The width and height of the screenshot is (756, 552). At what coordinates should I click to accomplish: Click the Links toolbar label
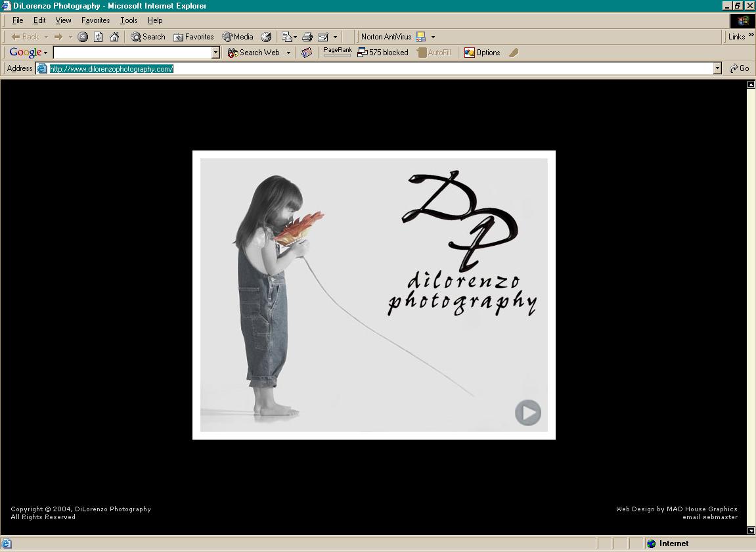tap(736, 37)
